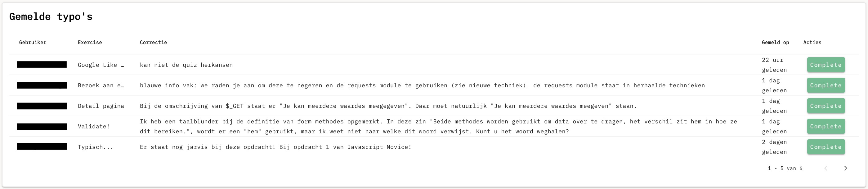Click the Correctie column header
Screen dimensions: 868x189
tap(153, 43)
